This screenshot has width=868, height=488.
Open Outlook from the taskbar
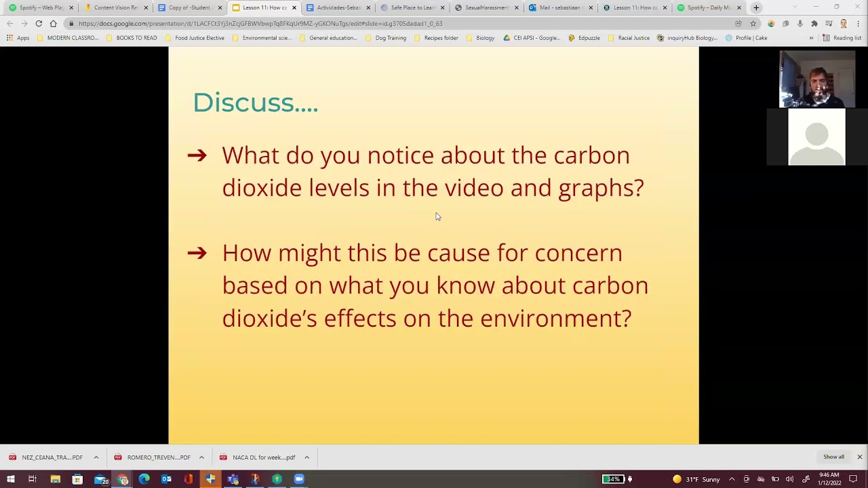166,479
